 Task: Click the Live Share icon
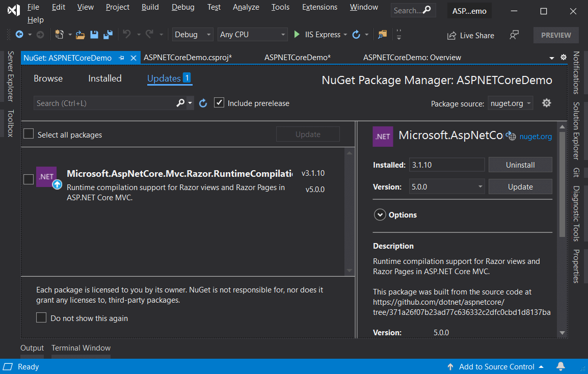(x=451, y=36)
